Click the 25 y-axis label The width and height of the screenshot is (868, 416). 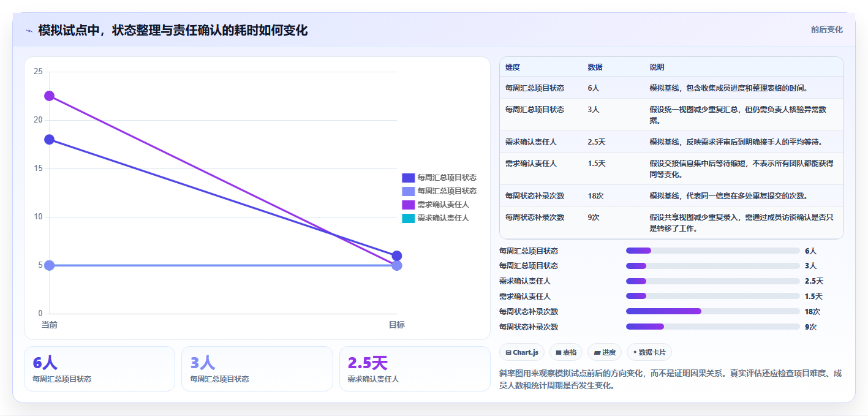[38, 72]
